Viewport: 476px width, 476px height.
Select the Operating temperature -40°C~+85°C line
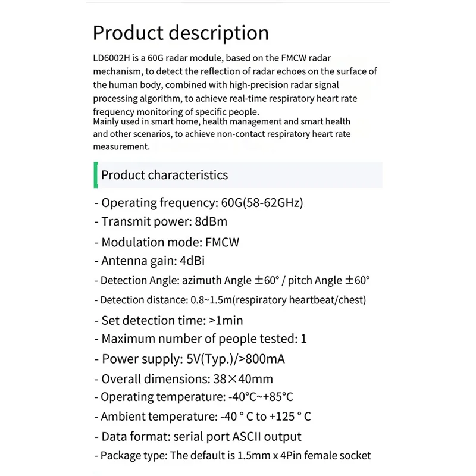pyautogui.click(x=193, y=397)
